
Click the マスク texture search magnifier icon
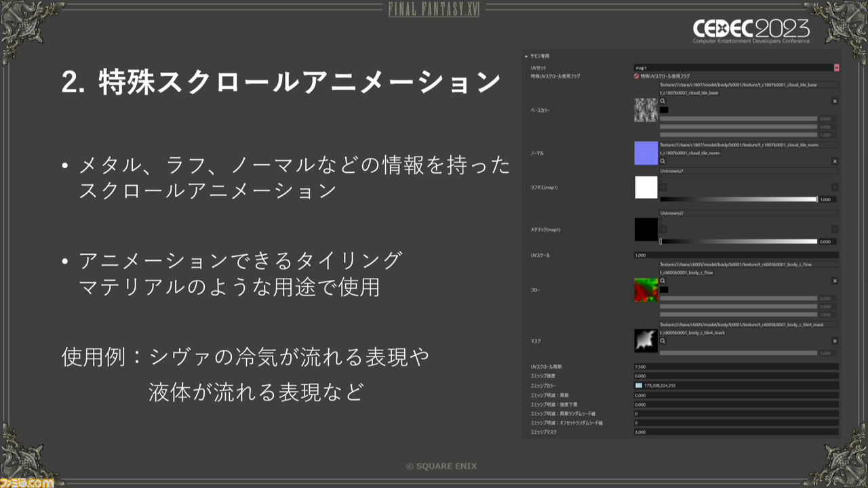click(663, 341)
